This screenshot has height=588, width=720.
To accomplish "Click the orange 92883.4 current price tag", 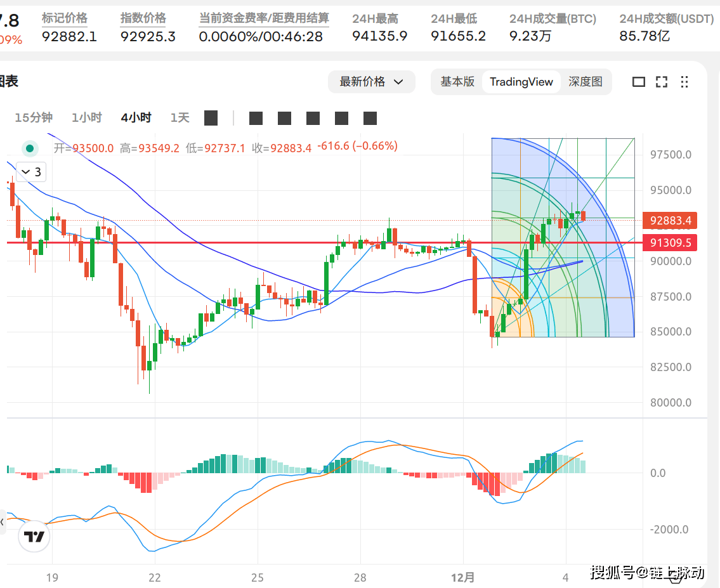I will pos(669,221).
